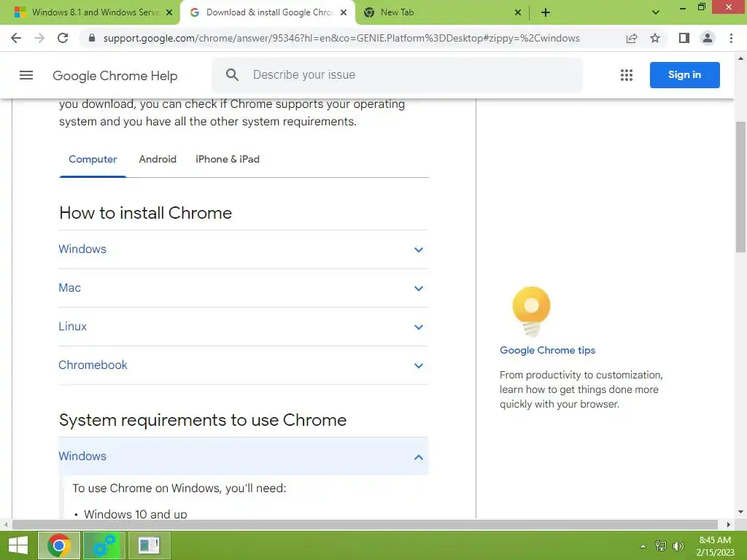Click the Google Chrome tips lightbulb image
Viewport: 747px width, 560px height.
click(531, 312)
